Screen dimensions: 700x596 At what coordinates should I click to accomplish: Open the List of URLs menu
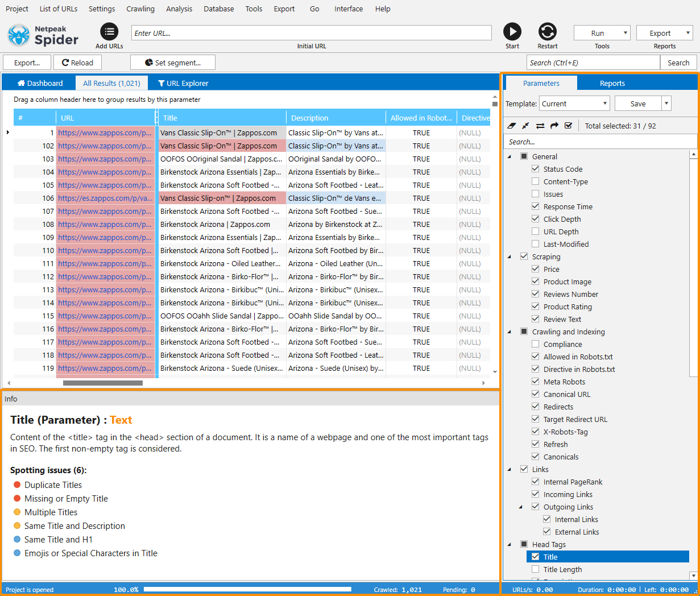[59, 9]
